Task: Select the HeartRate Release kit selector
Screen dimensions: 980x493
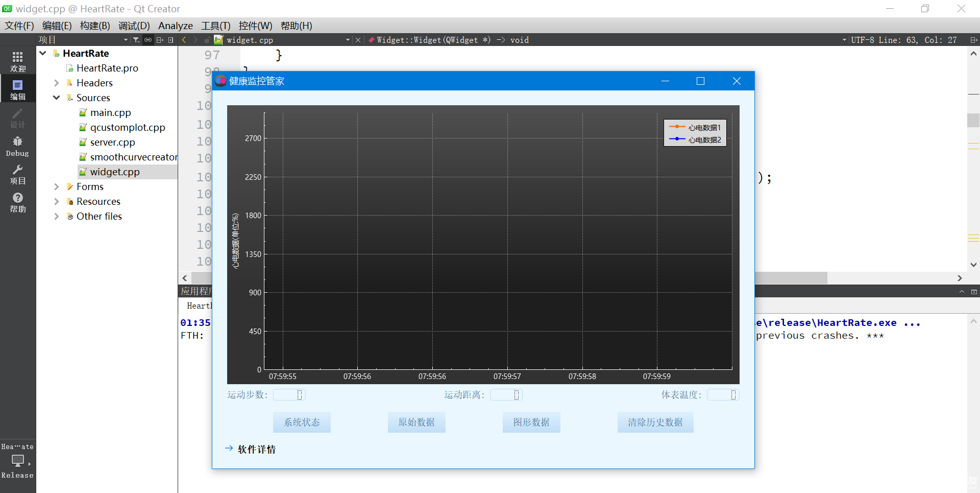Action: pyautogui.click(x=18, y=461)
